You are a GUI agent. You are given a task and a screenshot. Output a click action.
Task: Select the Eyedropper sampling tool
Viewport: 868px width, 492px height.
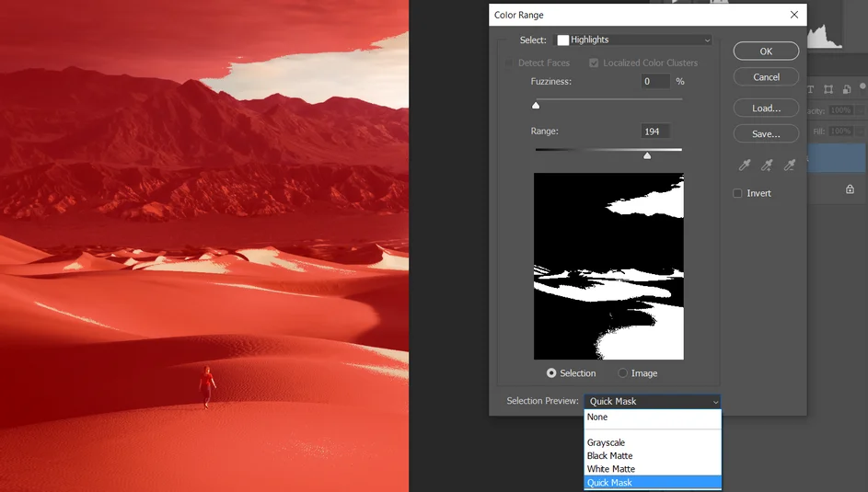pos(745,166)
